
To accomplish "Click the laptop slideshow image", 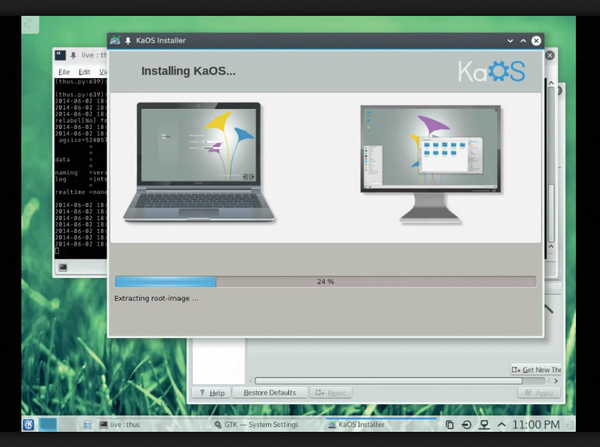I will pos(199,162).
